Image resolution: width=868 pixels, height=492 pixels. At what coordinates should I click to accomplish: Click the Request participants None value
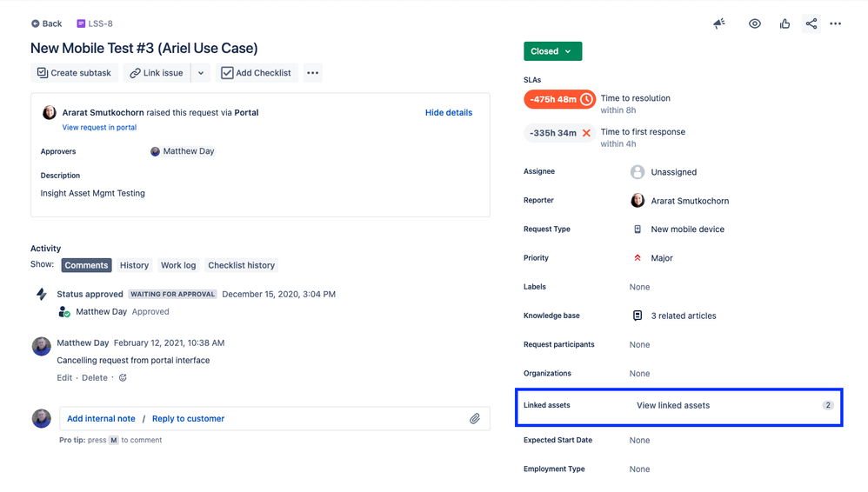point(639,344)
